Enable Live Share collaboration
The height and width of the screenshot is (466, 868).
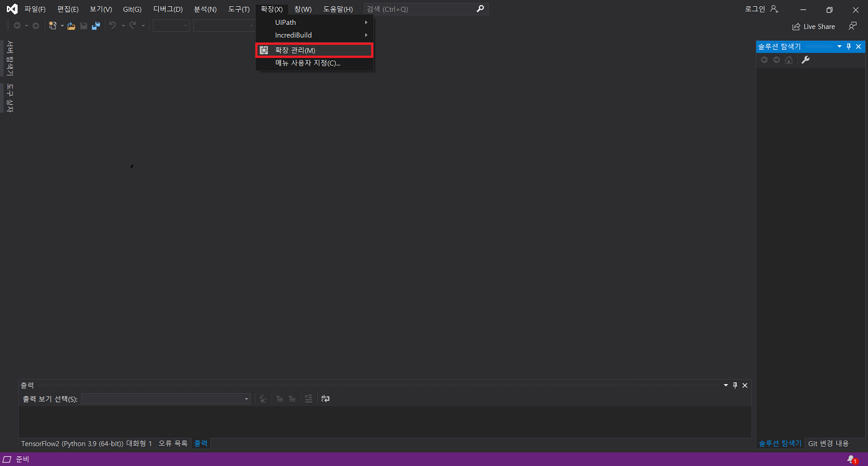coord(813,26)
